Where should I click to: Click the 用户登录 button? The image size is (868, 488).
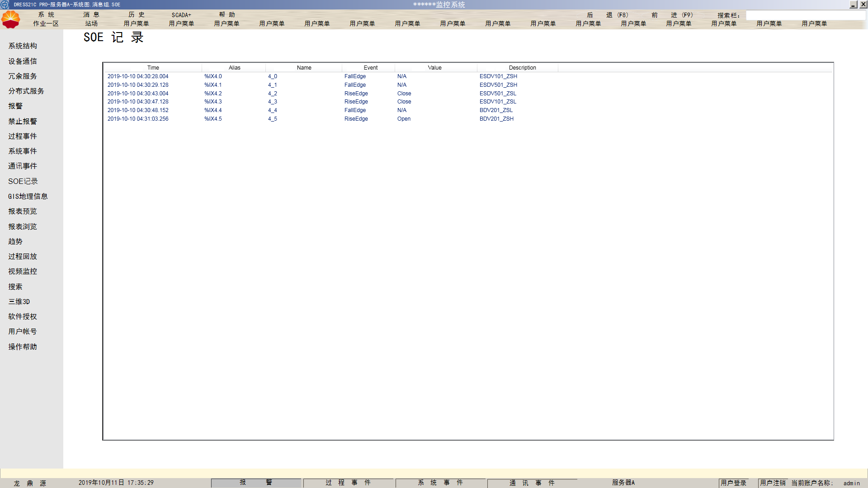pos(733,483)
